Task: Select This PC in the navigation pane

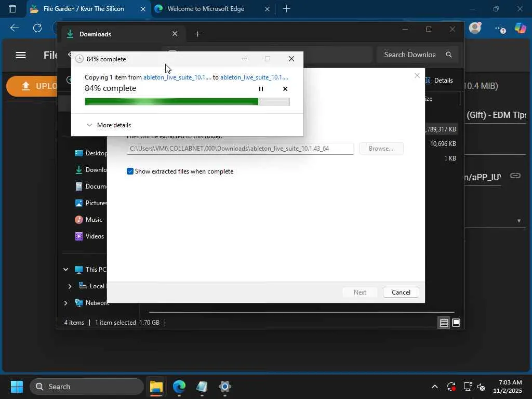Action: tap(90, 270)
